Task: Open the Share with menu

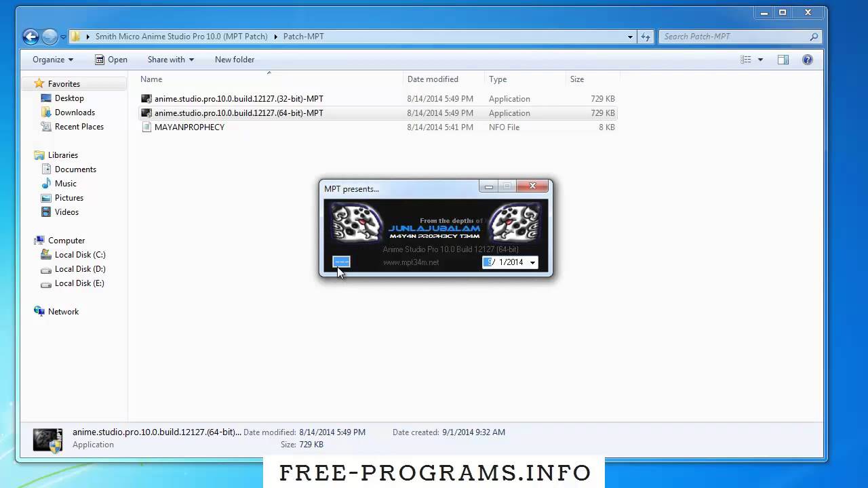Action: (171, 60)
